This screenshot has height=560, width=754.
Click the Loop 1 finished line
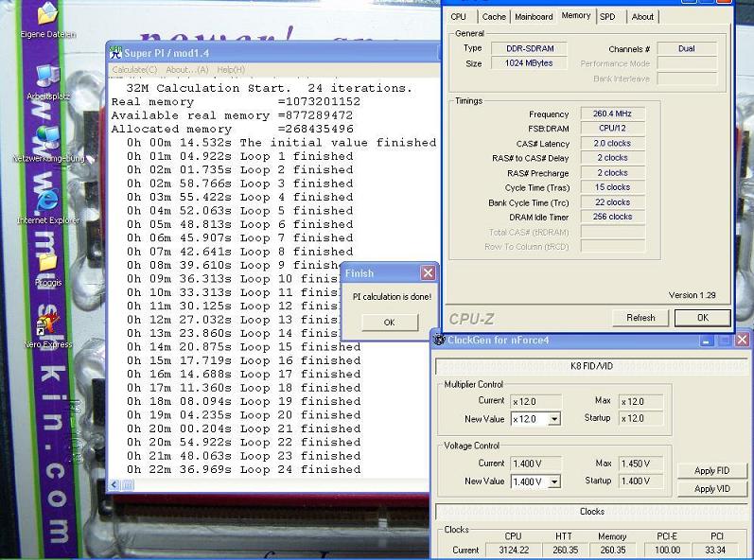(240, 156)
